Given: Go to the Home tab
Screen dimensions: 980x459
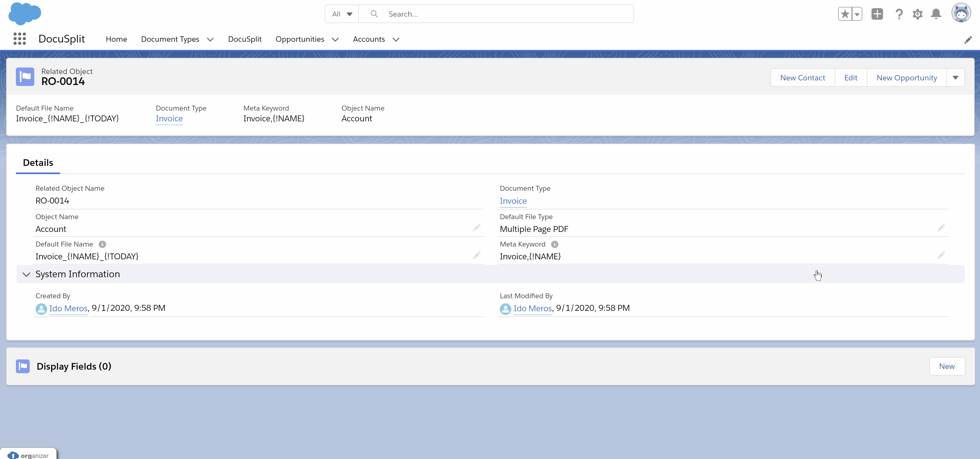Looking at the screenshot, I should click(x=116, y=39).
